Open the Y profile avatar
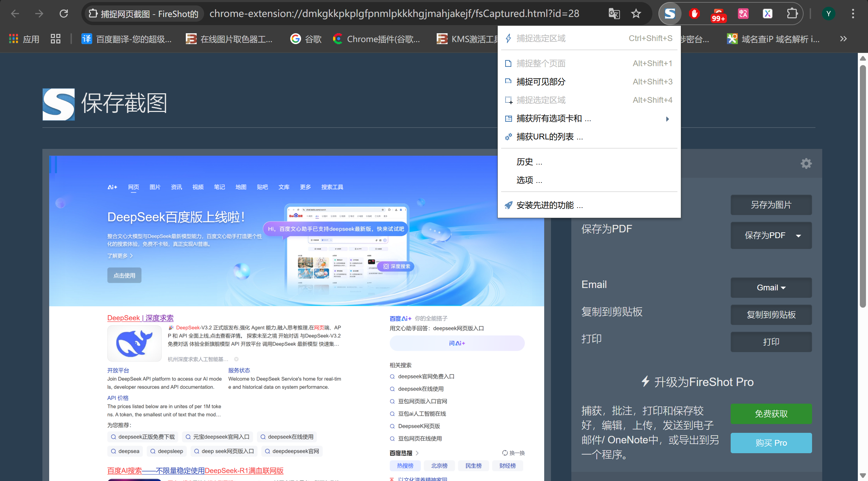The height and width of the screenshot is (481, 868). (829, 14)
